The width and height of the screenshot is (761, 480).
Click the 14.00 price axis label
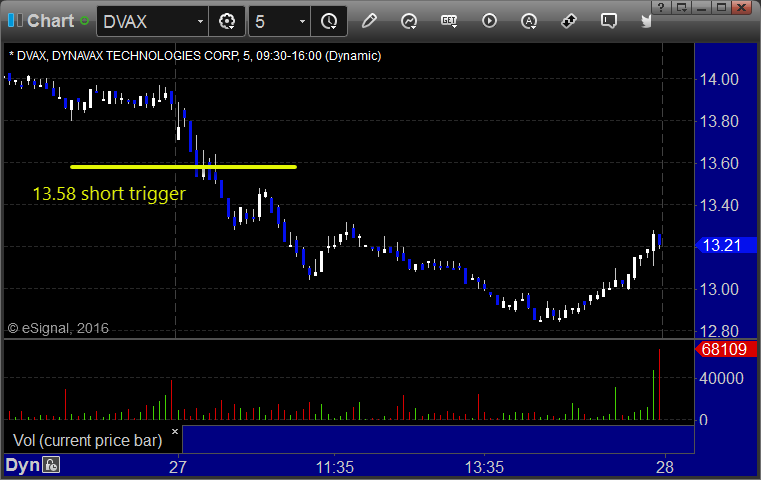719,79
